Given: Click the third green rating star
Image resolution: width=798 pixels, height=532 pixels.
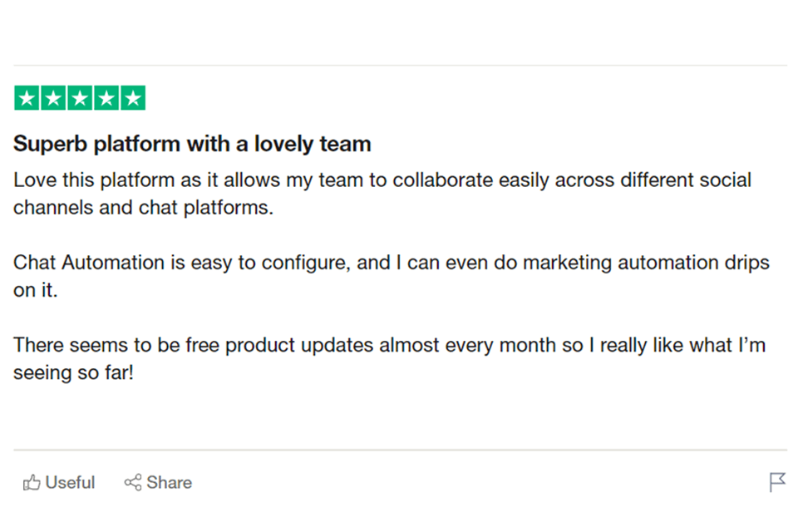Looking at the screenshot, I should (80, 98).
